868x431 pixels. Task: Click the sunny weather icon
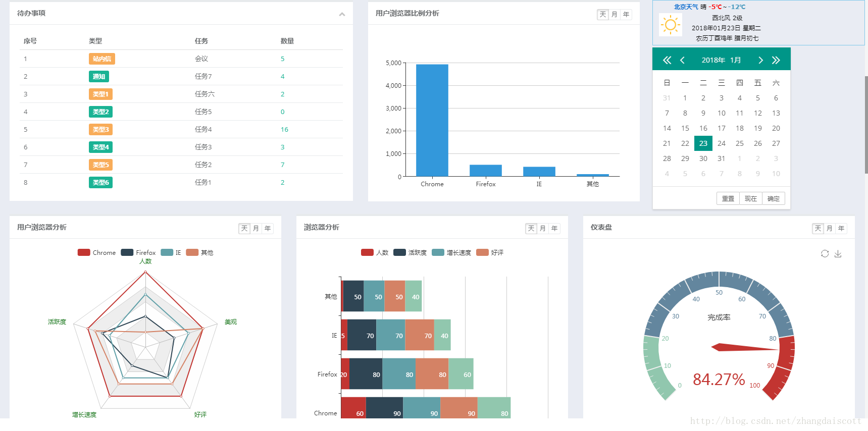coord(671,24)
